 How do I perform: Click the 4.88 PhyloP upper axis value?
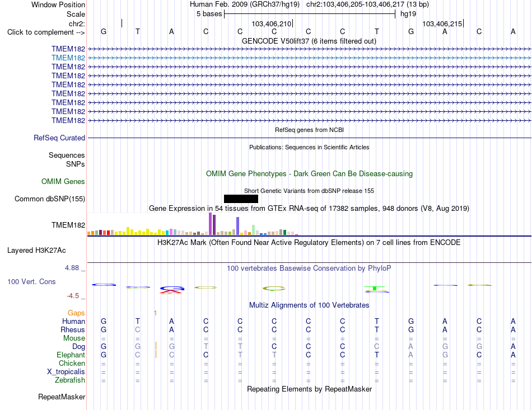pos(72,268)
